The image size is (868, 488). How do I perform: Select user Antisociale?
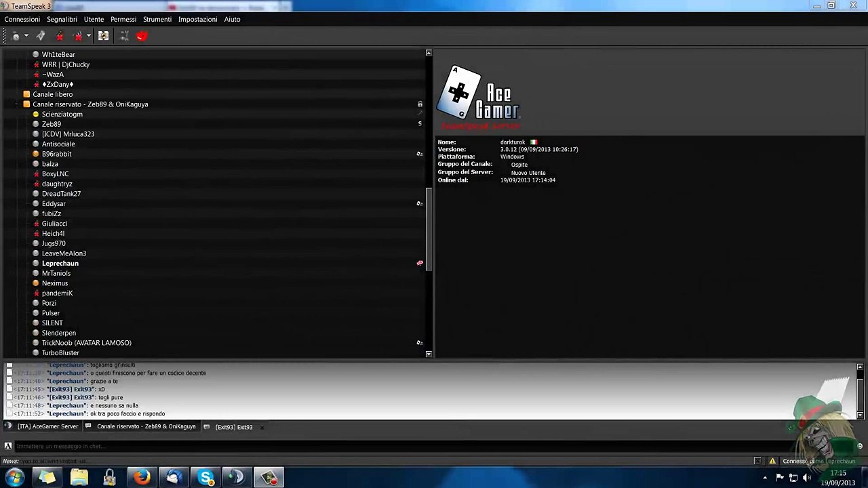tap(58, 144)
